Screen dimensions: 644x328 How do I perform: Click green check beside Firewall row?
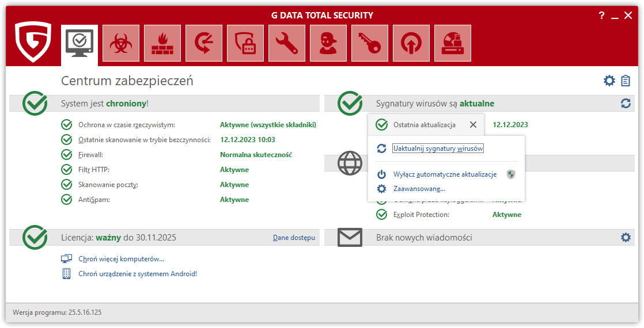pos(67,155)
